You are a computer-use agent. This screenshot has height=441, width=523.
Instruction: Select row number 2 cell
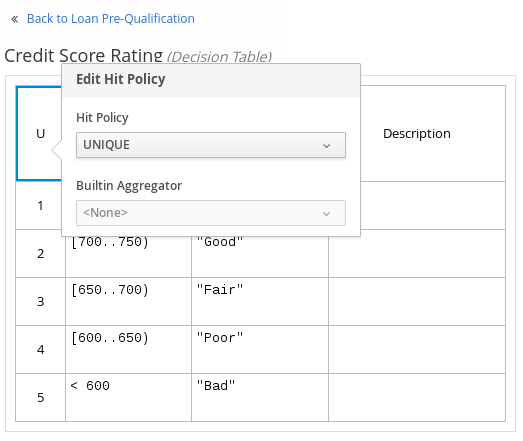40,254
